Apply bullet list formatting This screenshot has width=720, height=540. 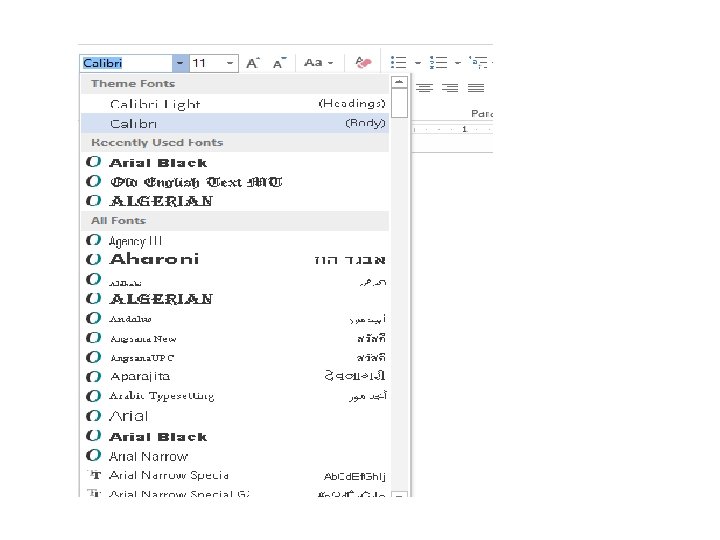[398, 62]
